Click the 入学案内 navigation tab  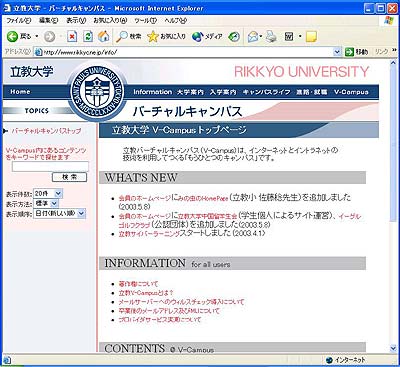223,92
